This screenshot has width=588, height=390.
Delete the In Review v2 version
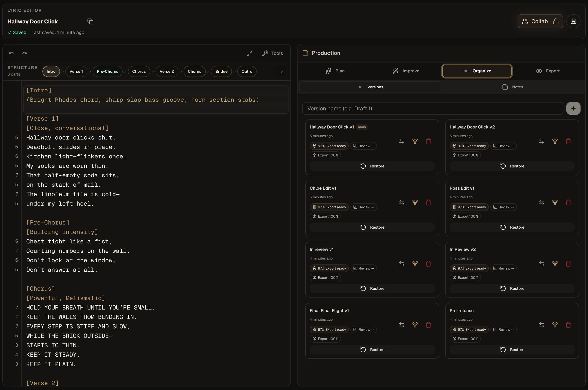pyautogui.click(x=568, y=264)
